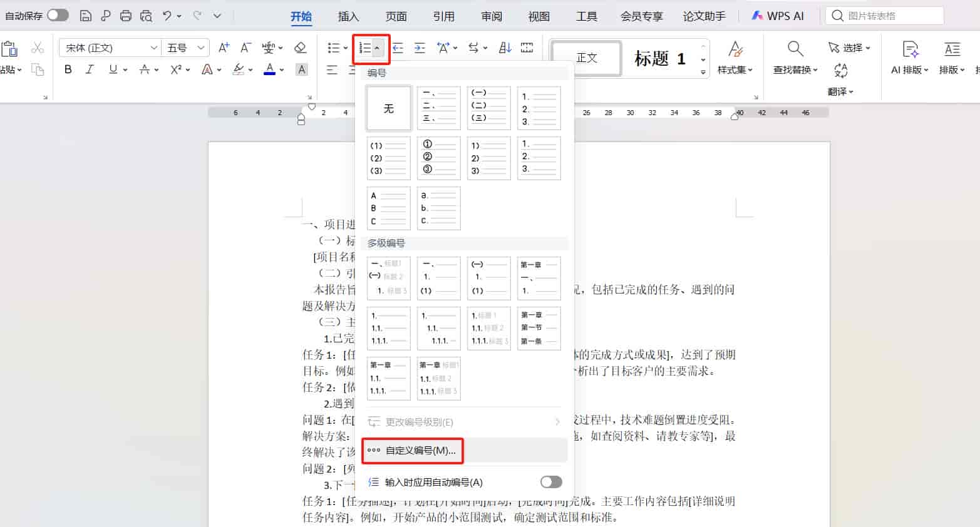Click the undo arrow icon
This screenshot has width=980, height=527.
coord(167,16)
